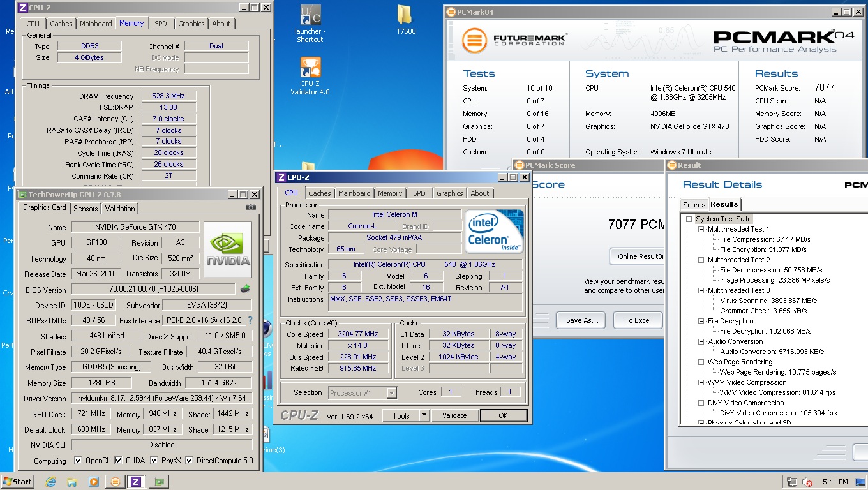Switch to the Sensors tab in GPU-Z
Viewport: 868px width, 490px height.
86,209
